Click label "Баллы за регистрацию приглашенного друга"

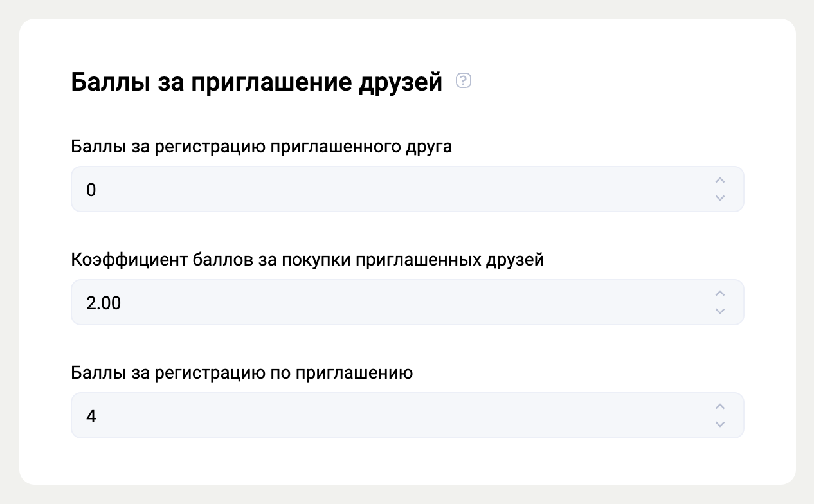coord(262,147)
